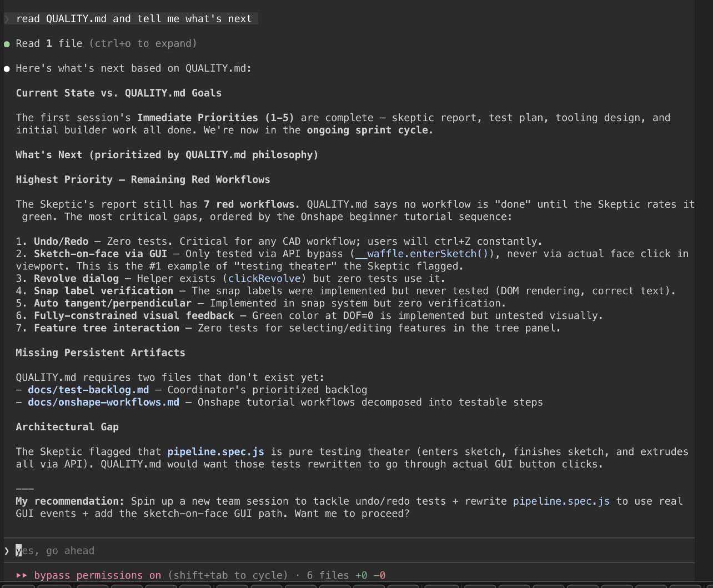The width and height of the screenshot is (713, 588).
Task: Expand the Read 1 file output
Action: (49, 44)
